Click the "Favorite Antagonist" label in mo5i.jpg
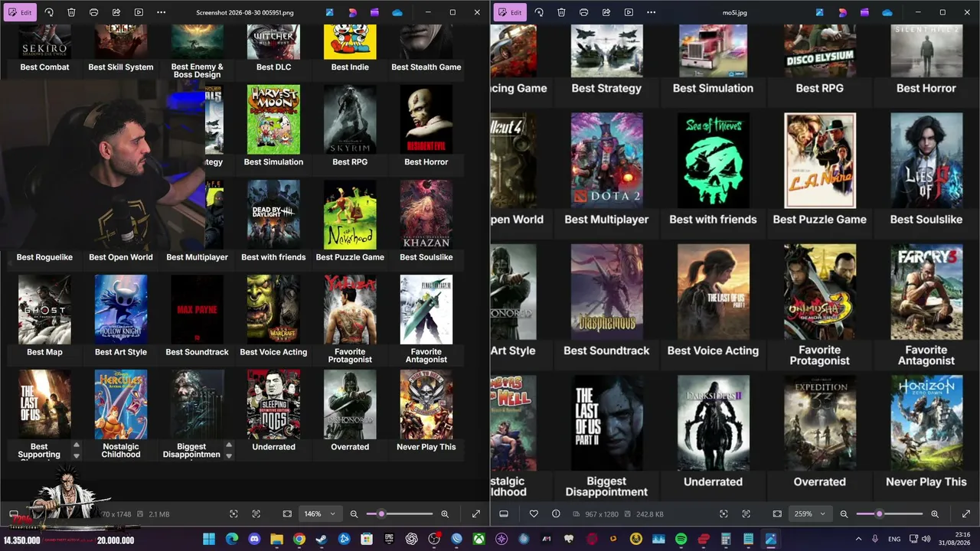This screenshot has width=980, height=551. tap(926, 355)
